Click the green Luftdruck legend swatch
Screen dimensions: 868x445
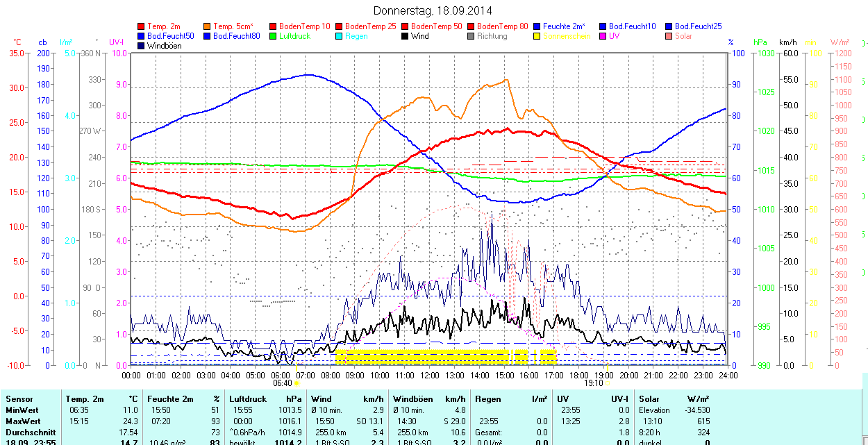pos(273,36)
